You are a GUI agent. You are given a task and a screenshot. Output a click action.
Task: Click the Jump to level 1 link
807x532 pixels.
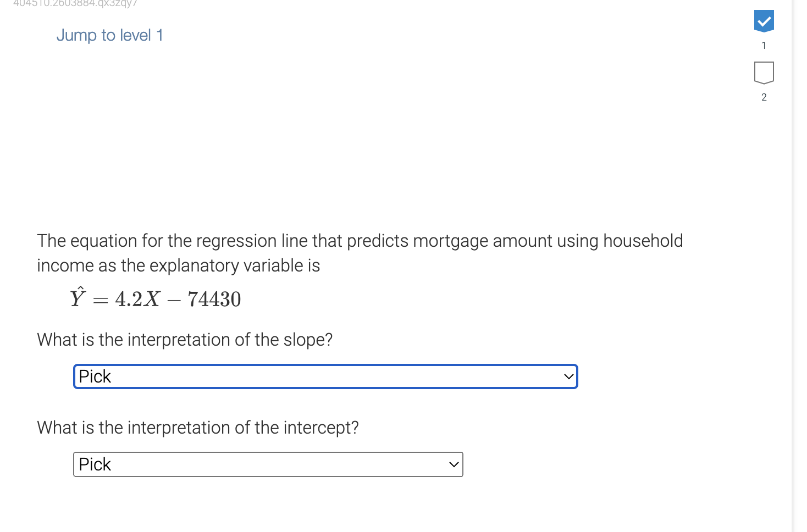tap(109, 35)
